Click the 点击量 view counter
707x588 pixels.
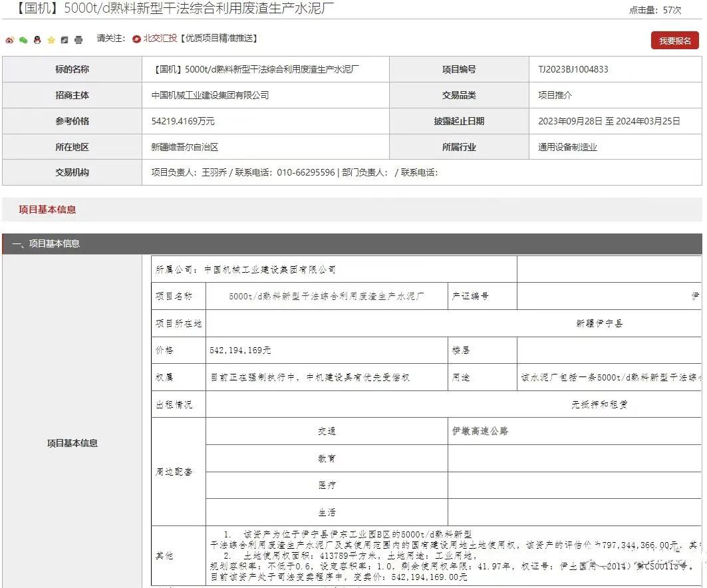click(x=654, y=10)
